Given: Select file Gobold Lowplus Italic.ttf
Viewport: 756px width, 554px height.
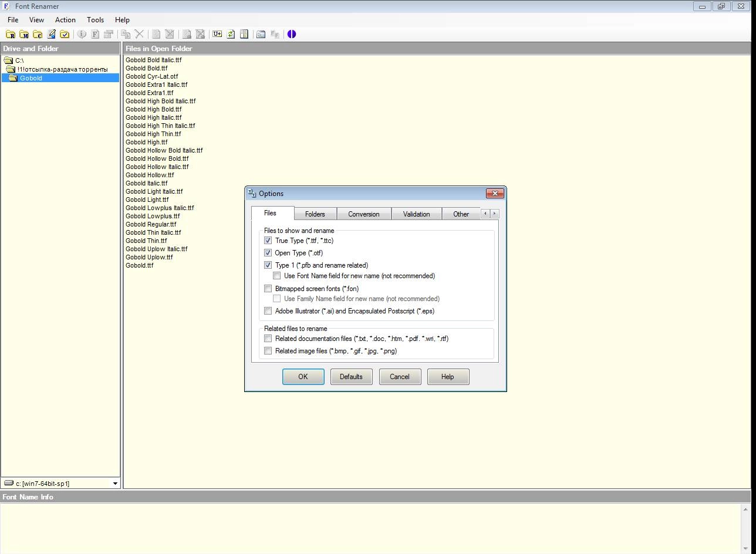Looking at the screenshot, I should pyautogui.click(x=160, y=208).
